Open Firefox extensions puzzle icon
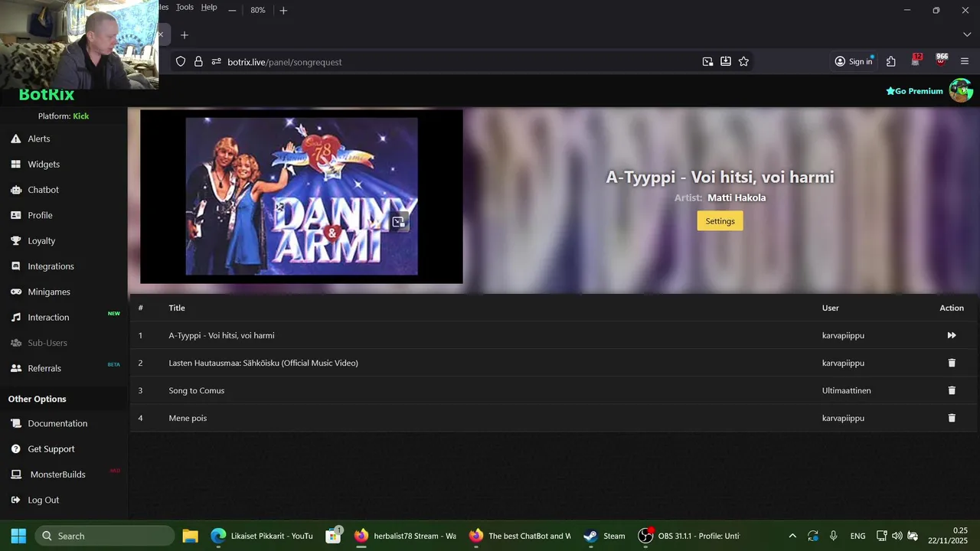 [x=891, y=61]
